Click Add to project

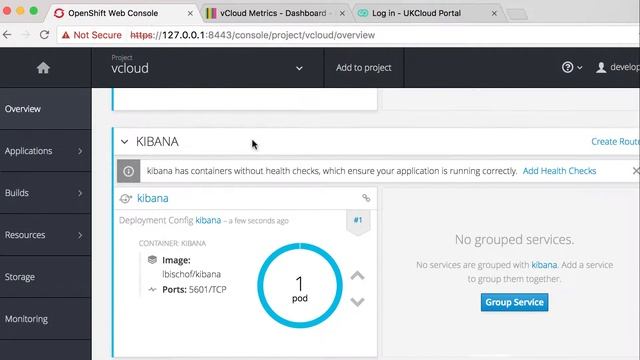(x=364, y=68)
